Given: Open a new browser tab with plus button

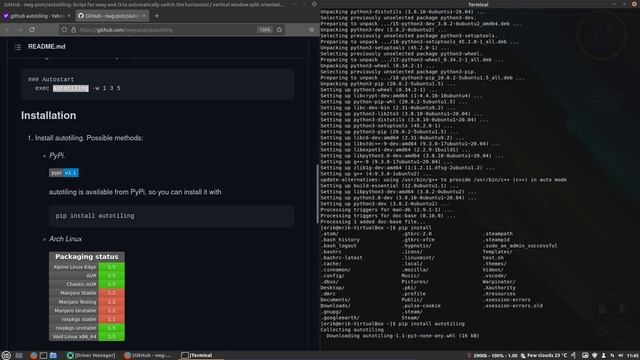Looking at the screenshot, I should click(x=157, y=16).
